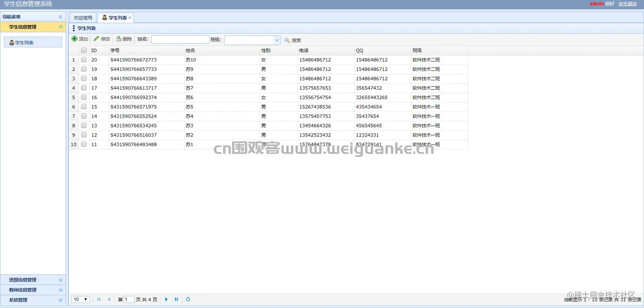Click the green Add (添加) icon
Screen dimensions: 644x308
[x=75, y=39]
